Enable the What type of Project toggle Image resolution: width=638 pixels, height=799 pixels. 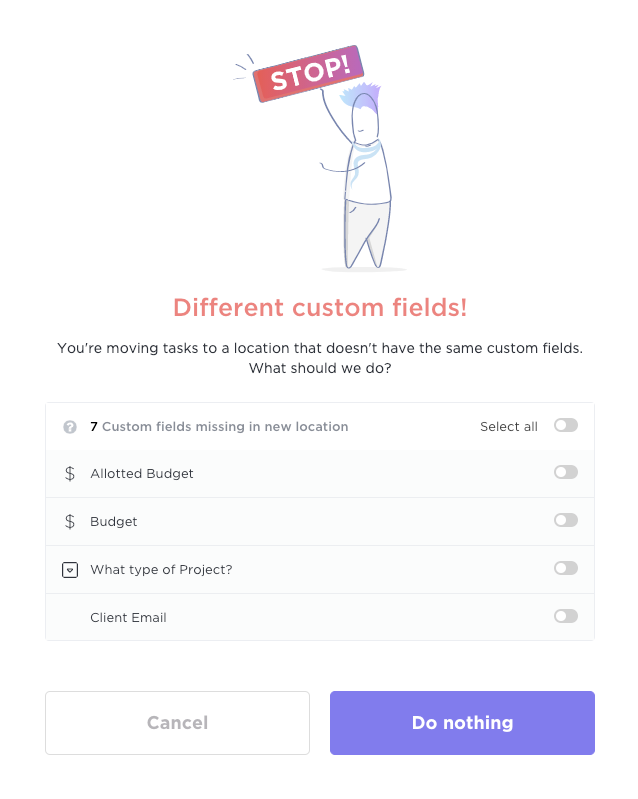[x=566, y=568]
